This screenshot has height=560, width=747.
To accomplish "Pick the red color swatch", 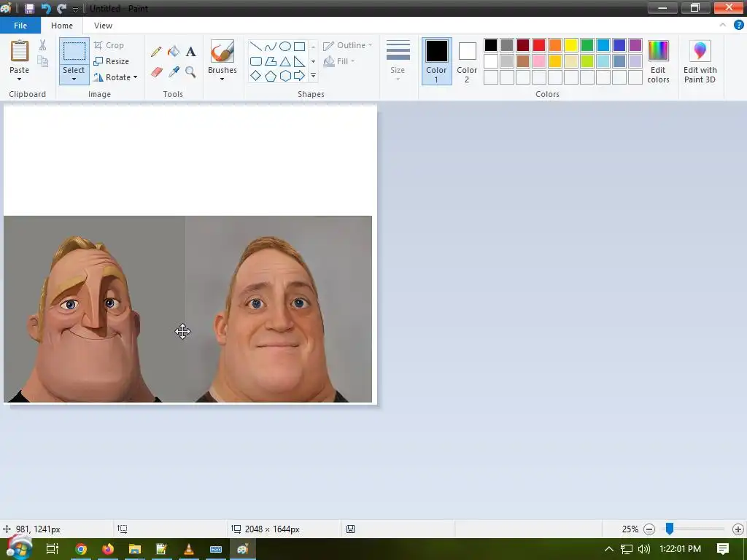I will [x=539, y=45].
